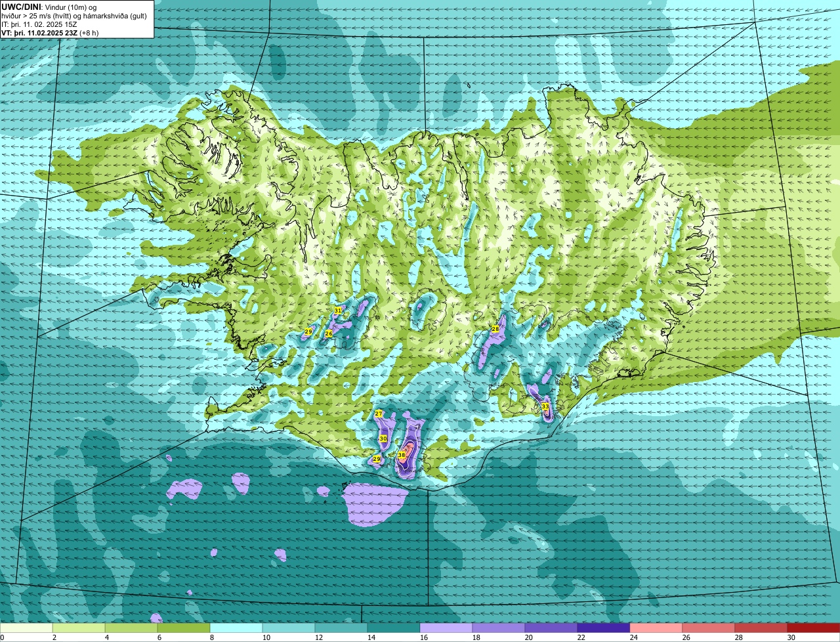Click the legend scale value 0
840x642 pixels.
[3, 637]
